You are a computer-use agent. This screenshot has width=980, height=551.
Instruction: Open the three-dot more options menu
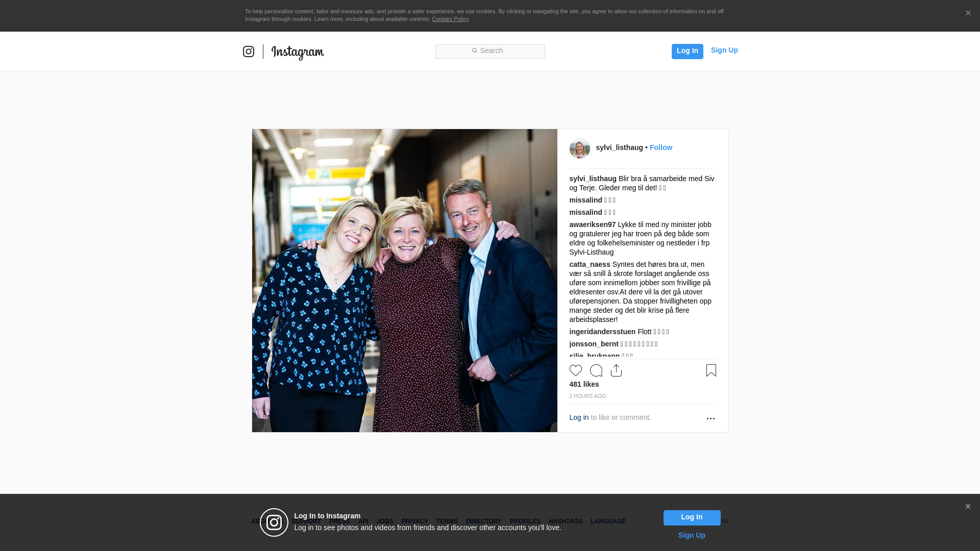(x=710, y=418)
